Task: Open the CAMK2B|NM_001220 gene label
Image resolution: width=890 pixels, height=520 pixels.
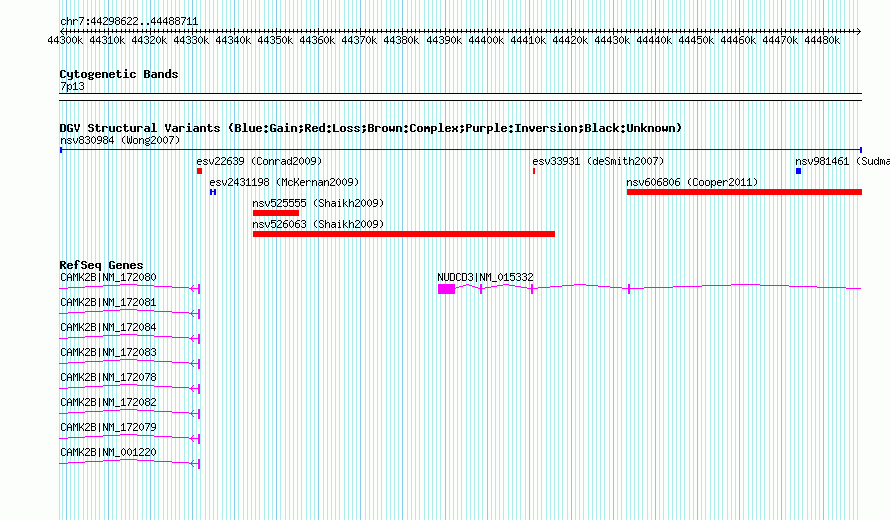Action: click(108, 452)
